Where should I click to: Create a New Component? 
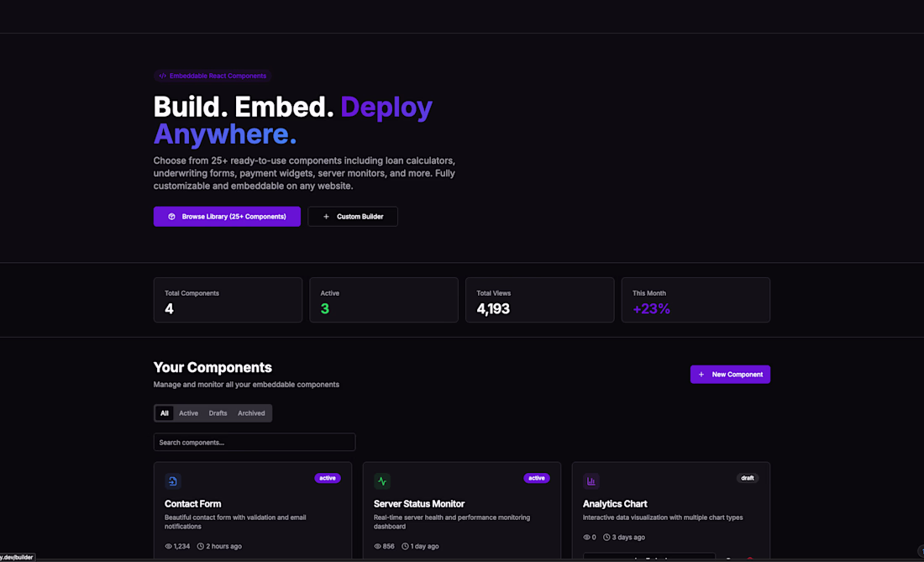pos(730,375)
